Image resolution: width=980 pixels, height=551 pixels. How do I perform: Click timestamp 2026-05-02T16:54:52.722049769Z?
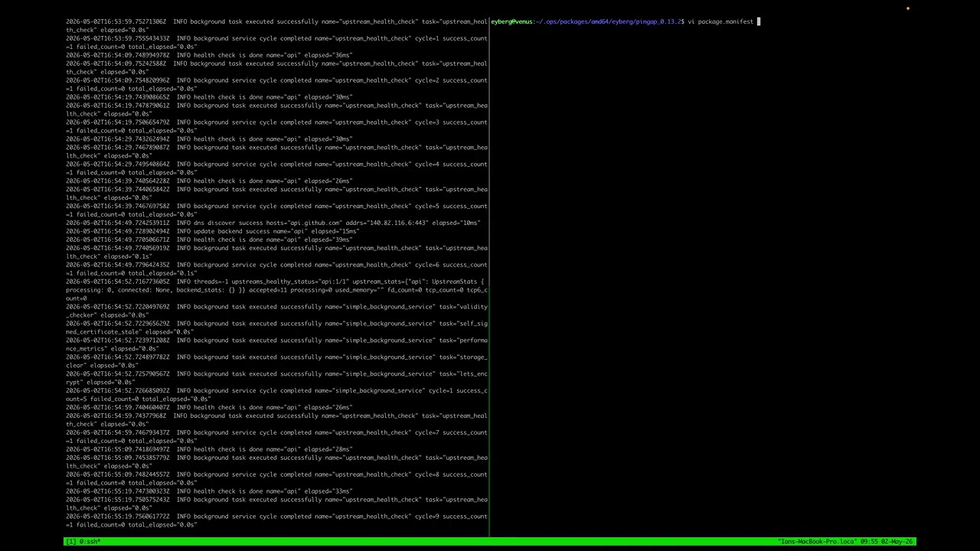point(118,307)
